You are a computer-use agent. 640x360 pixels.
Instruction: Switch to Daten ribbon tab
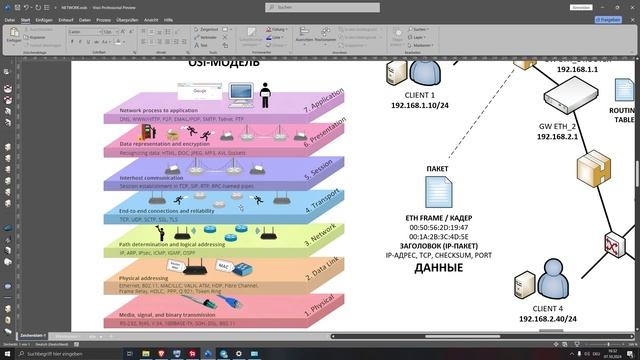point(85,20)
